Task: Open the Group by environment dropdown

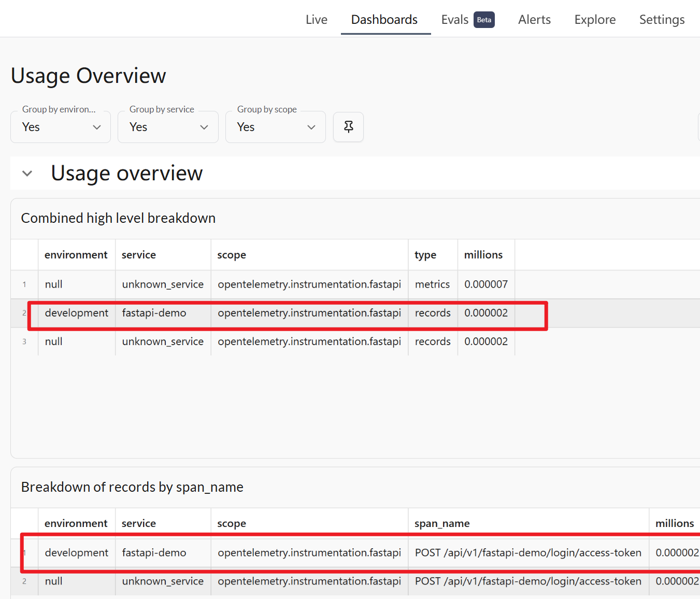Action: pyautogui.click(x=61, y=127)
